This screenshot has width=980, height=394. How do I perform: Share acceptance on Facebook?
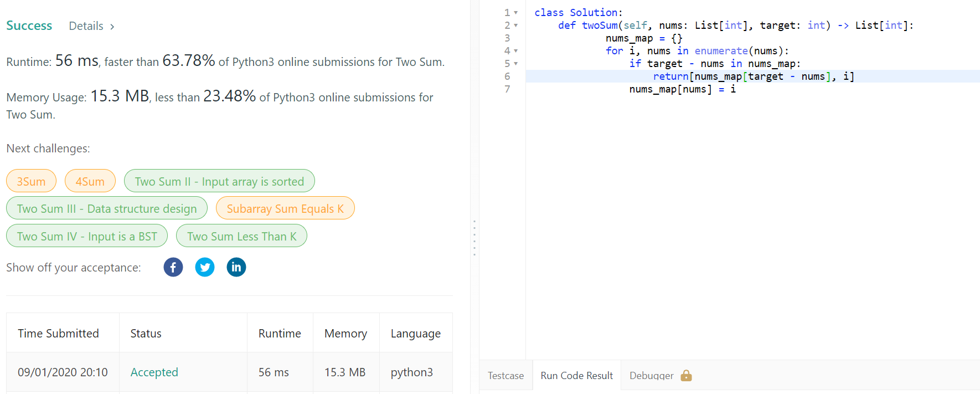pyautogui.click(x=173, y=267)
